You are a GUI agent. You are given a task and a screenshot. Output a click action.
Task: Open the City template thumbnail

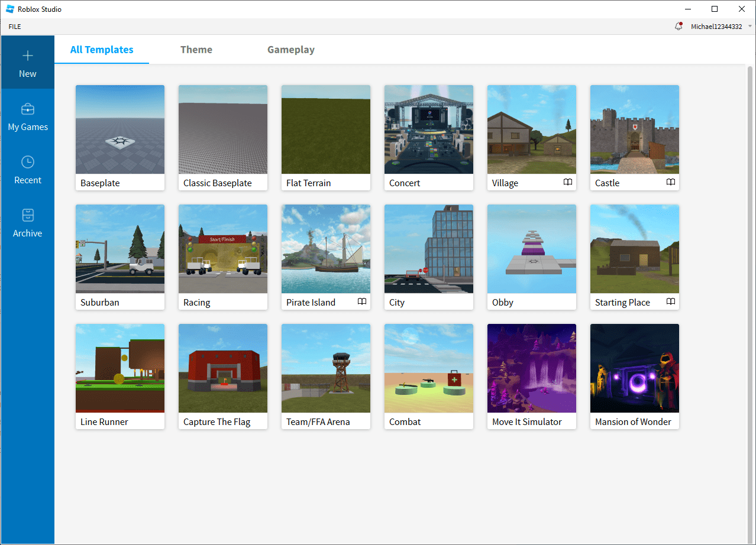point(429,249)
